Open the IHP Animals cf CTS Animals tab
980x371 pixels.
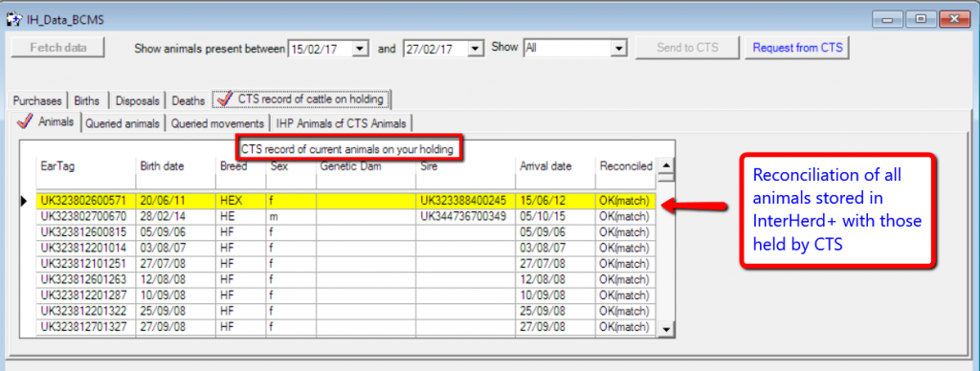pos(342,123)
